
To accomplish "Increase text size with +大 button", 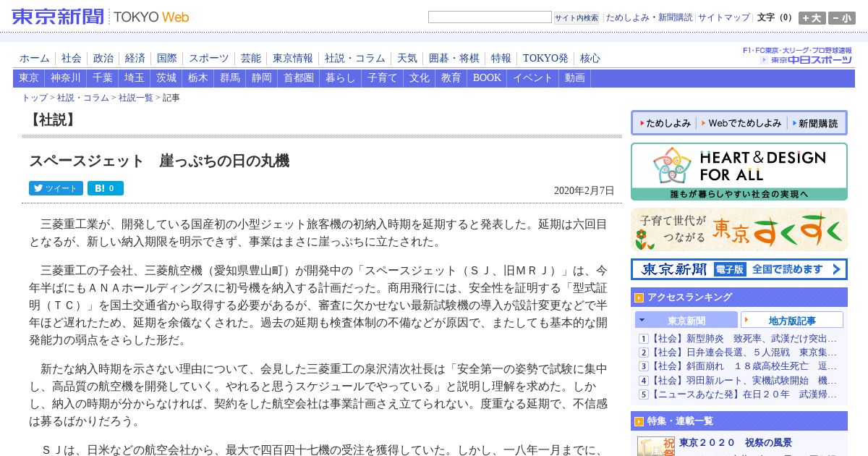I will click(x=812, y=17).
